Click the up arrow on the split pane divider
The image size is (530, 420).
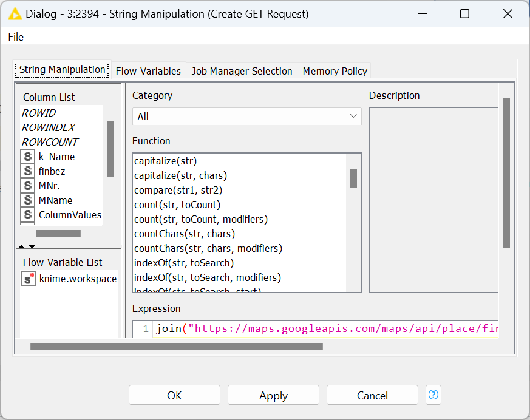pos(21,246)
